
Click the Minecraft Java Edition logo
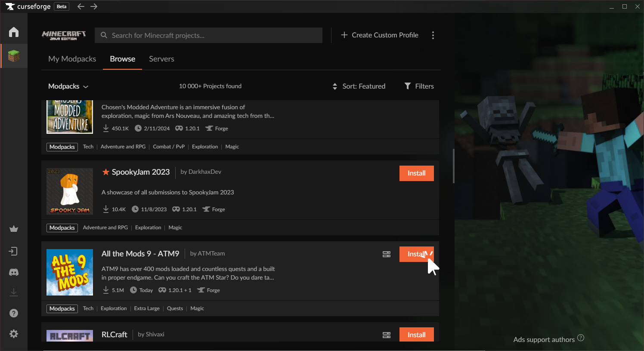coord(64,35)
